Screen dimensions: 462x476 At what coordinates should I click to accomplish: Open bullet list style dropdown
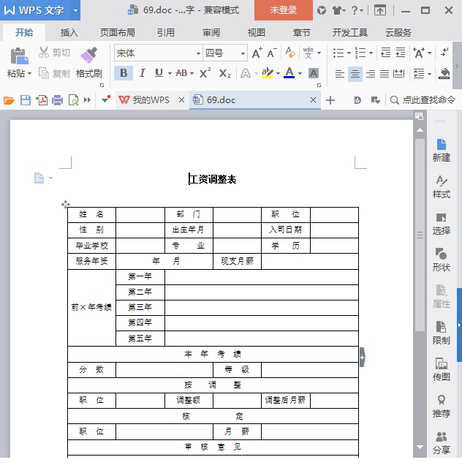click(349, 53)
